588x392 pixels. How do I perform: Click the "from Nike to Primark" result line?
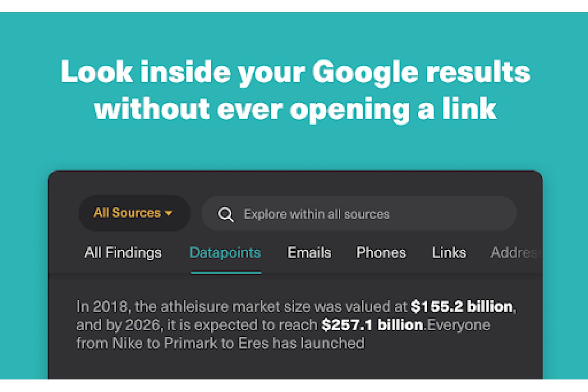pyautogui.click(x=220, y=343)
